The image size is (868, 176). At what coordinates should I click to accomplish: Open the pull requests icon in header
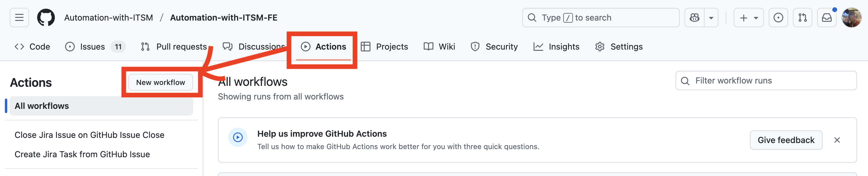tap(802, 18)
